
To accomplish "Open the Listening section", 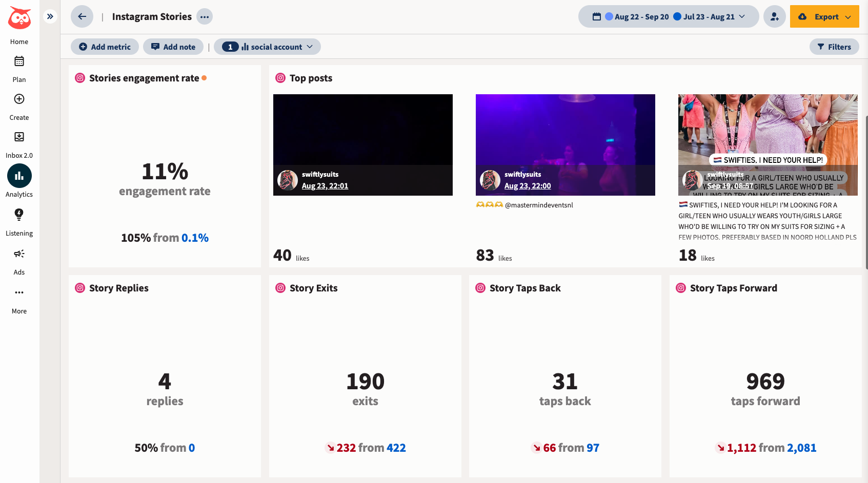I will pyautogui.click(x=19, y=215).
